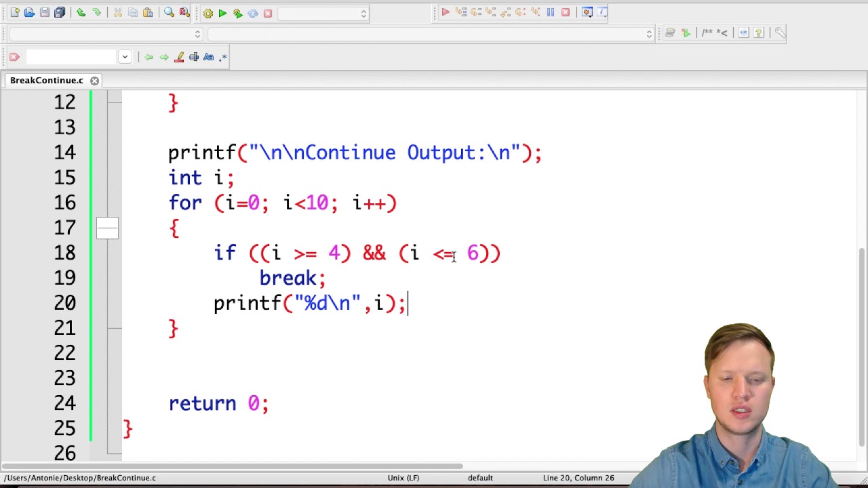
Task: Insert a Doxygen line comment
Action: coord(722,33)
